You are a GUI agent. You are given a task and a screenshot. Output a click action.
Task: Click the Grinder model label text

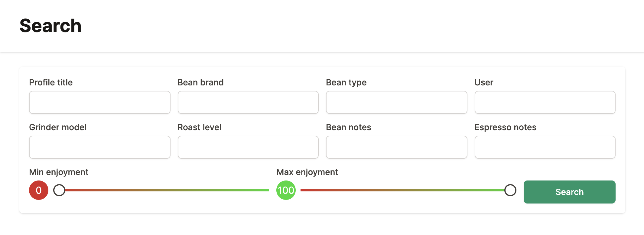[x=58, y=127]
